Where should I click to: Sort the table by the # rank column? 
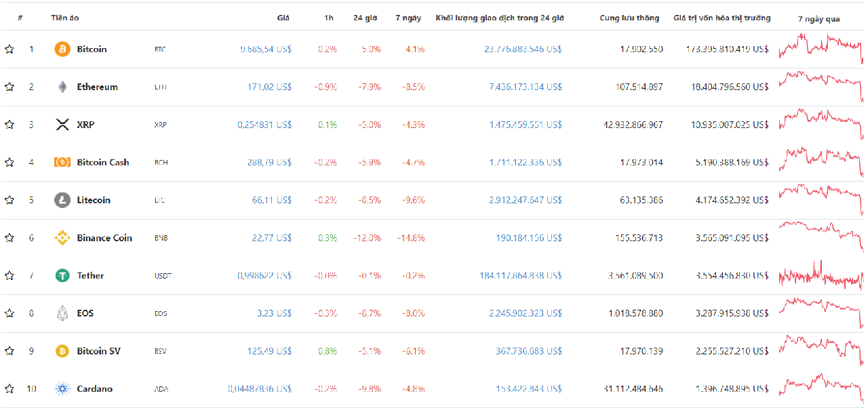[20, 18]
